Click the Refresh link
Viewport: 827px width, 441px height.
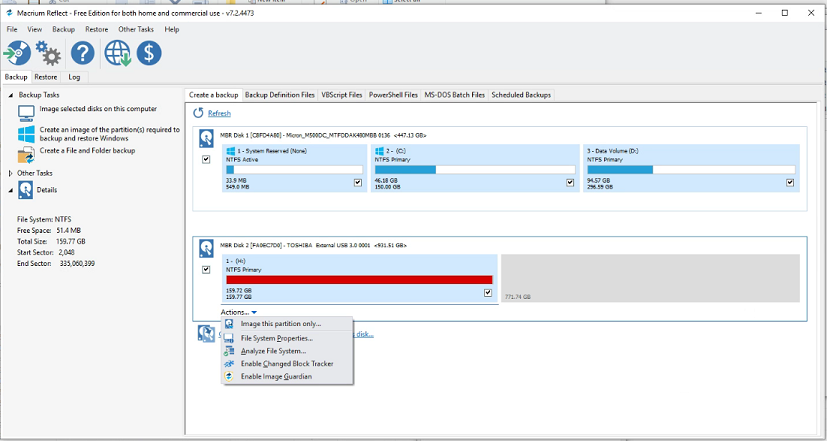tap(219, 113)
